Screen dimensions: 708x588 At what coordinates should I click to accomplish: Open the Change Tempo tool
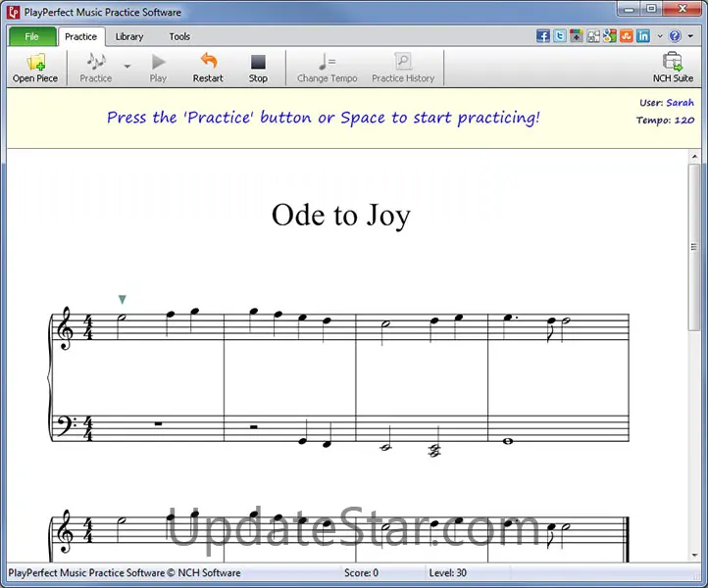[x=327, y=68]
